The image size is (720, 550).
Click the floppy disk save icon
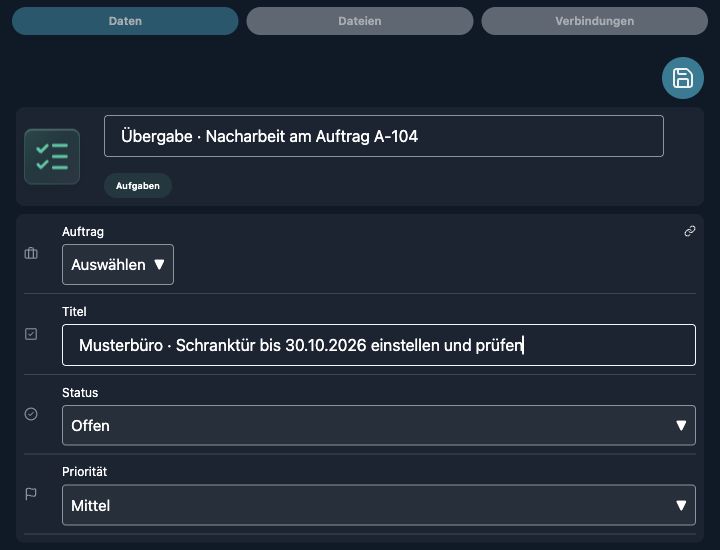tap(682, 78)
